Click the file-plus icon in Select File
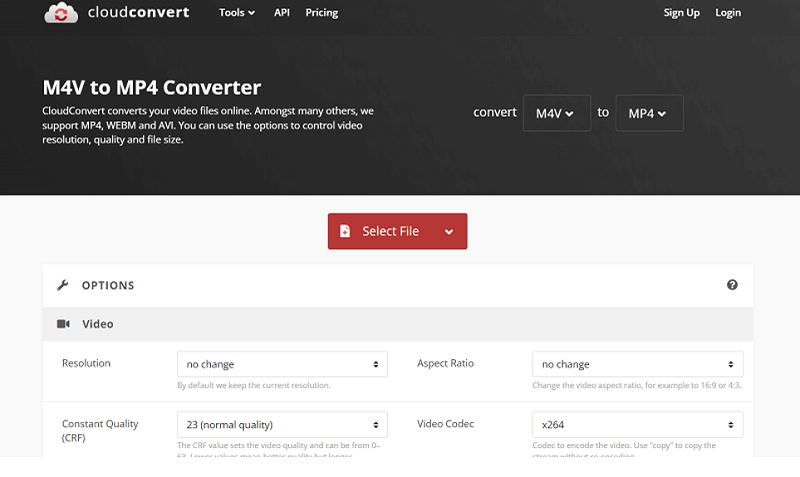 [345, 231]
